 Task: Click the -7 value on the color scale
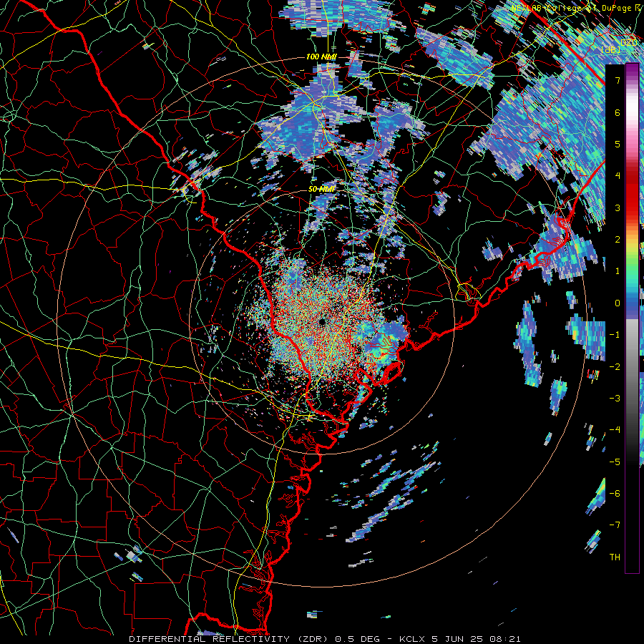[x=615, y=525]
